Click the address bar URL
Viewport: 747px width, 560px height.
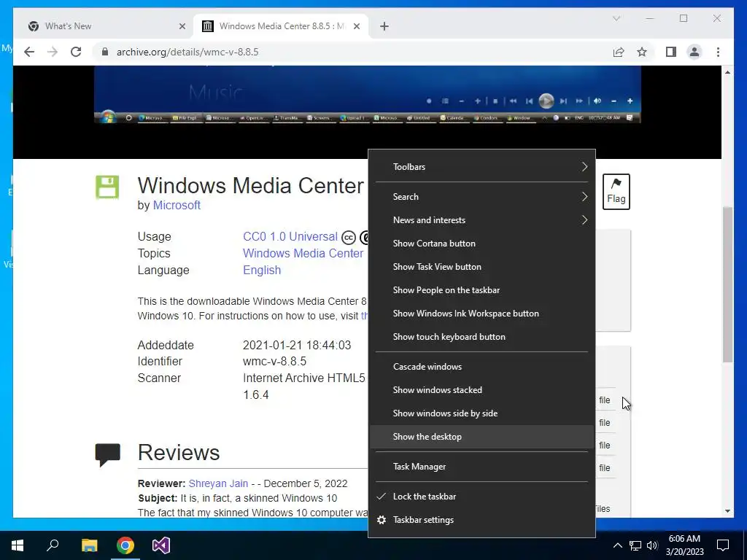[187, 52]
